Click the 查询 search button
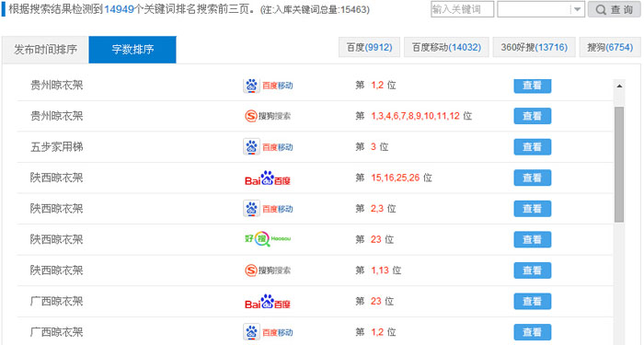 tap(614, 9)
